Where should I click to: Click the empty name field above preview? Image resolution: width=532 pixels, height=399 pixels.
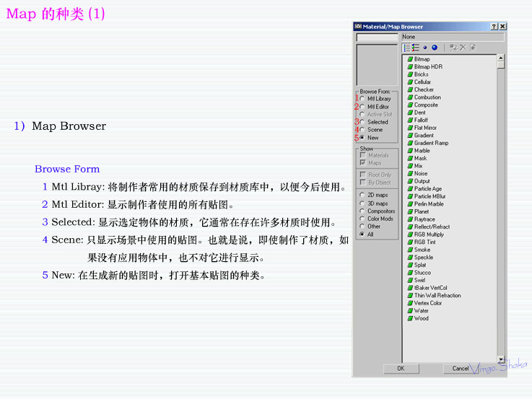(377, 38)
